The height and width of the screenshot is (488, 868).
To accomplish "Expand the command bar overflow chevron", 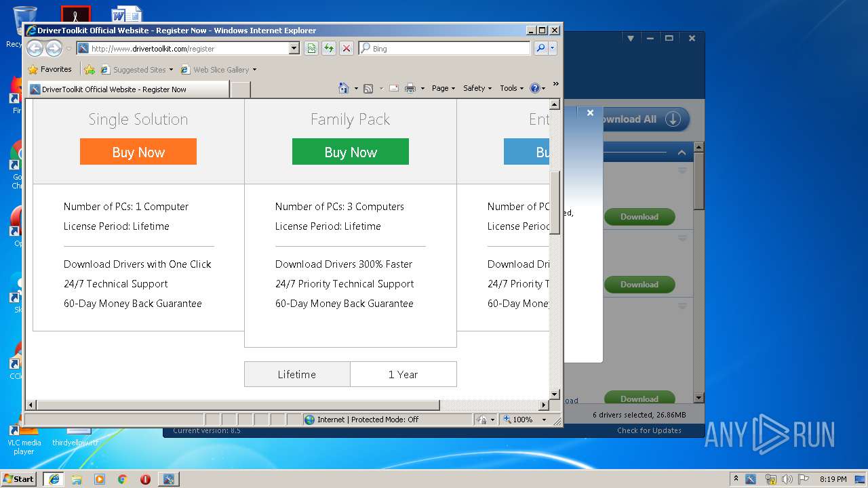I will coord(555,84).
